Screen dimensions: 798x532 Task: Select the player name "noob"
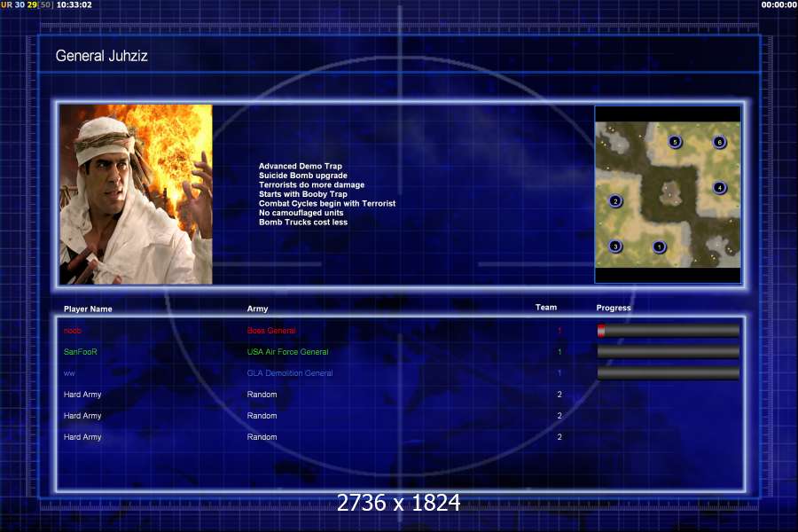point(73,331)
